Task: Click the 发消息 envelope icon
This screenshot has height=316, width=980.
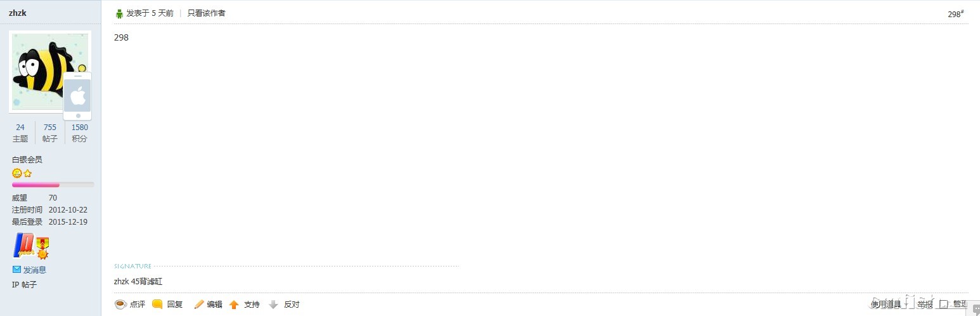Action: [x=16, y=270]
